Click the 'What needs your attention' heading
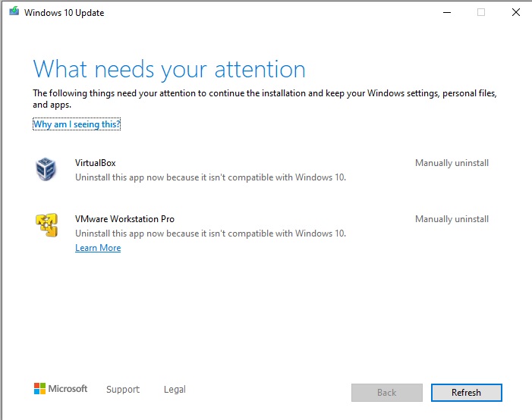532x420 pixels. pos(169,70)
